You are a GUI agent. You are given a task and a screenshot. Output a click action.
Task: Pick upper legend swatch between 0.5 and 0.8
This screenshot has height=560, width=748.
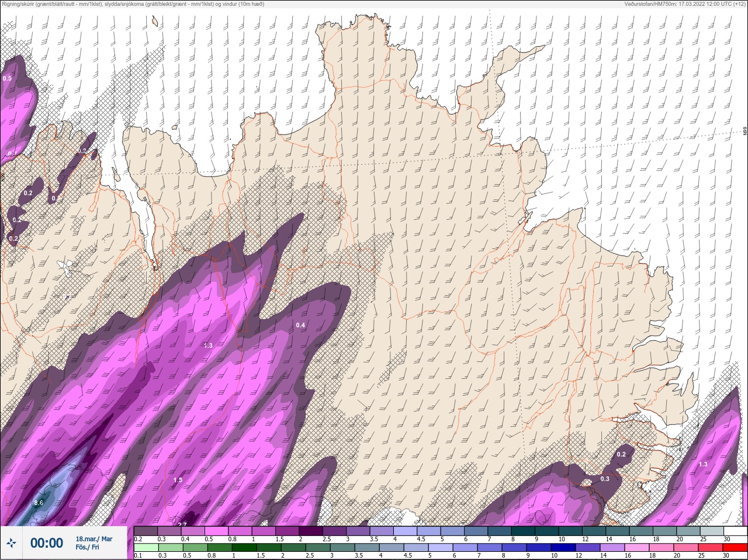(216, 531)
